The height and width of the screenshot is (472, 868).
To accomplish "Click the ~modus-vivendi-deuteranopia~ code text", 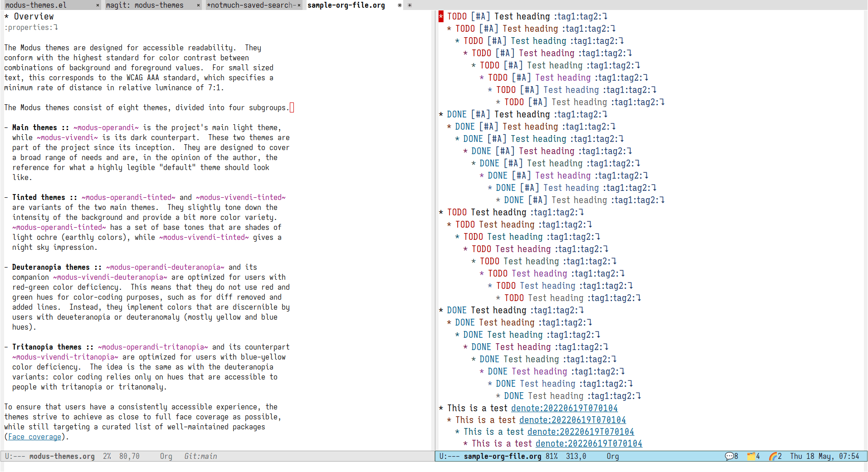I will pos(110,277).
